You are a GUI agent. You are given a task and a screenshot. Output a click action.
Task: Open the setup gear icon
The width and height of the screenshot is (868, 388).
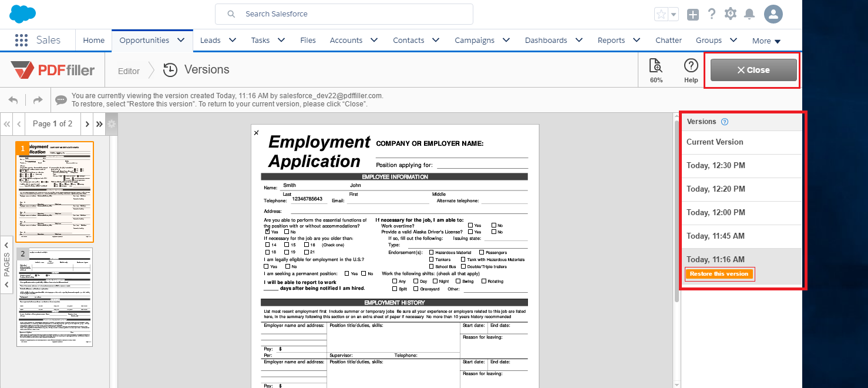[731, 14]
